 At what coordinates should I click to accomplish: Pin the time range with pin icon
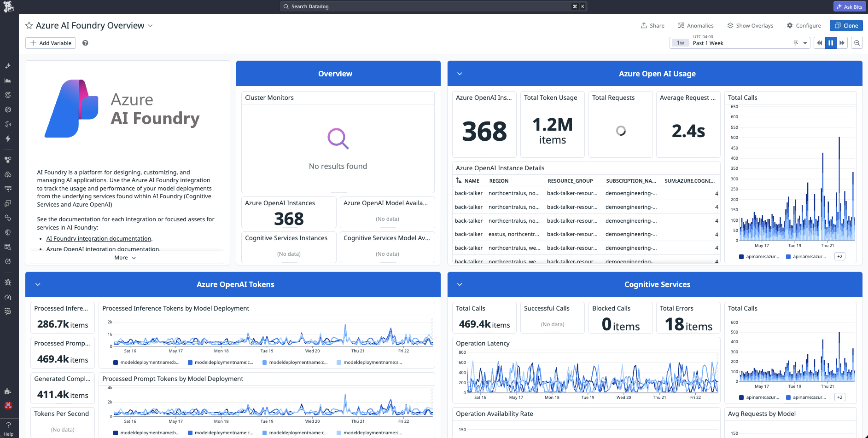[x=796, y=43]
